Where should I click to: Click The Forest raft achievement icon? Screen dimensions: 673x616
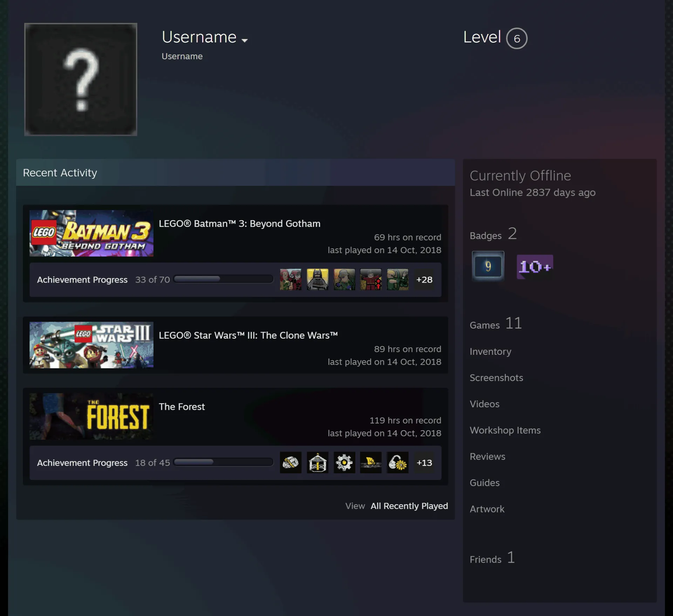tap(371, 462)
